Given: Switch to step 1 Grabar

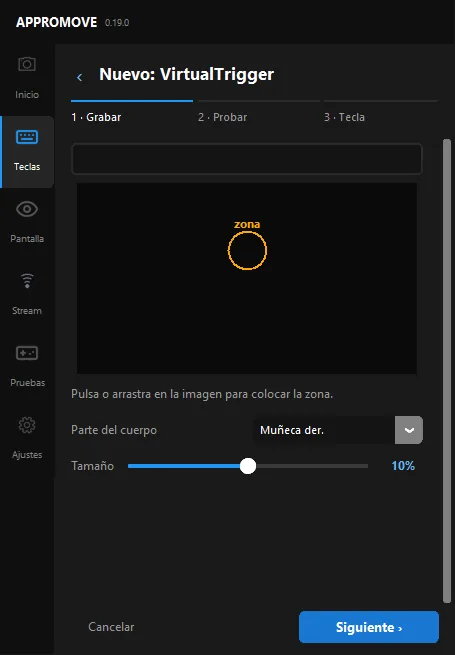Looking at the screenshot, I should click(x=96, y=117).
